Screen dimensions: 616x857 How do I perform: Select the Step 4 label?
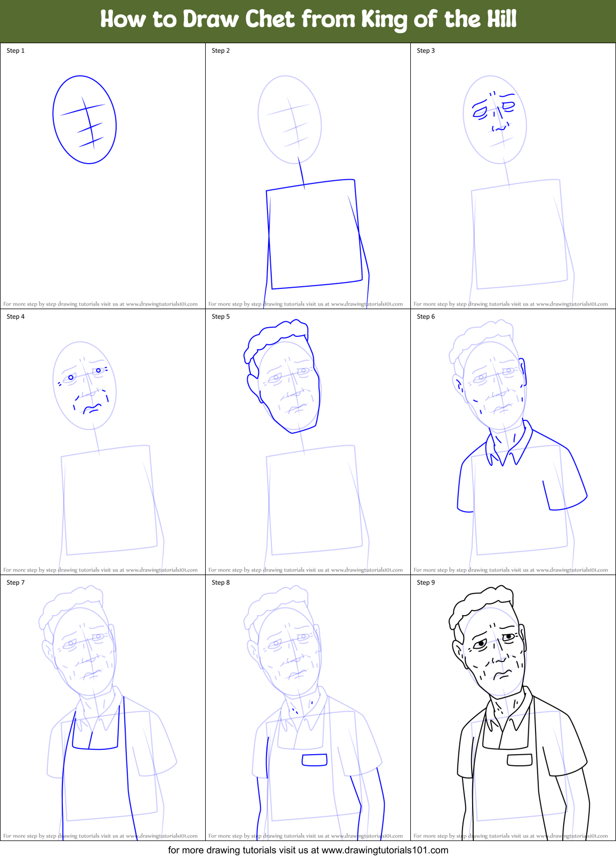tap(15, 317)
